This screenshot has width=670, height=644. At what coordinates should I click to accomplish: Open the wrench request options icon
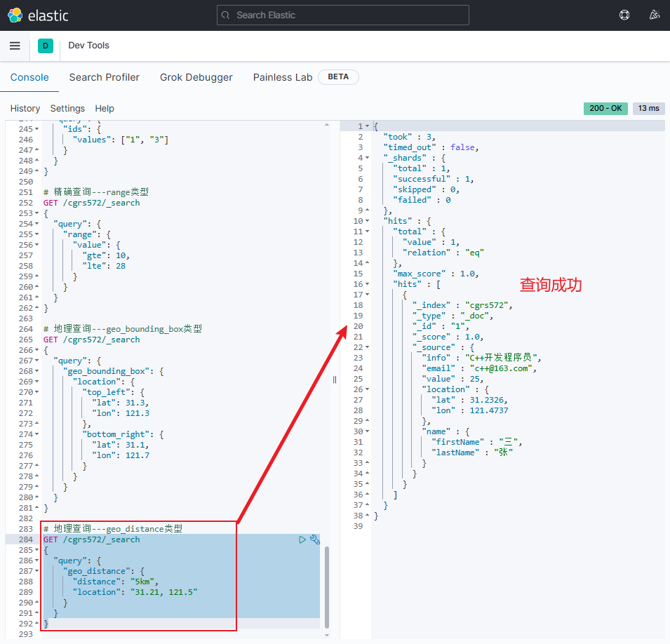[315, 539]
